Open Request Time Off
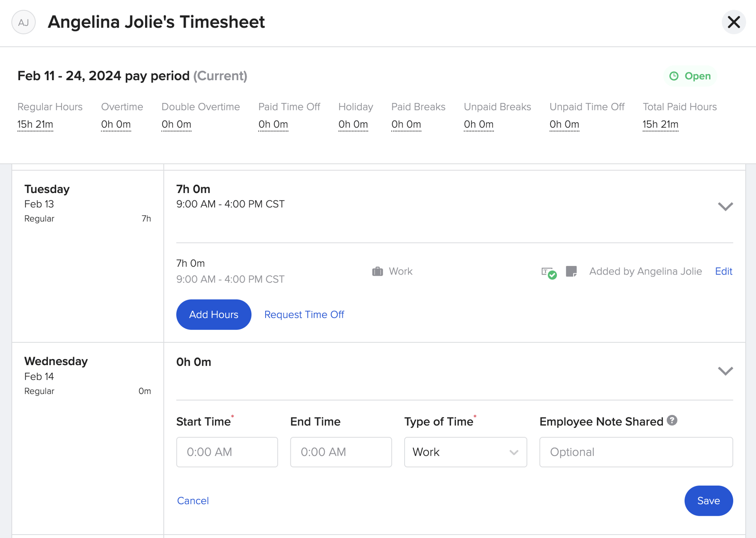This screenshot has width=756, height=538. pos(304,314)
